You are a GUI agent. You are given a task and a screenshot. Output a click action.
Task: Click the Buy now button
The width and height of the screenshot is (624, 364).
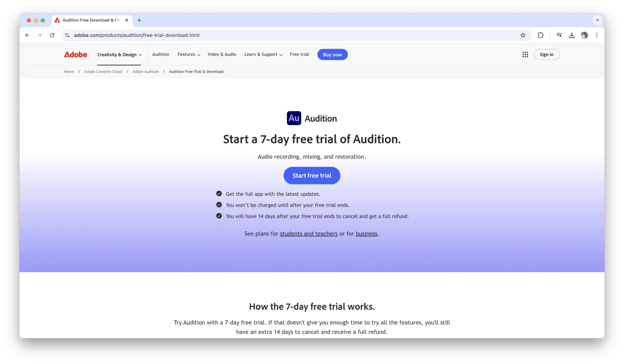(x=332, y=55)
